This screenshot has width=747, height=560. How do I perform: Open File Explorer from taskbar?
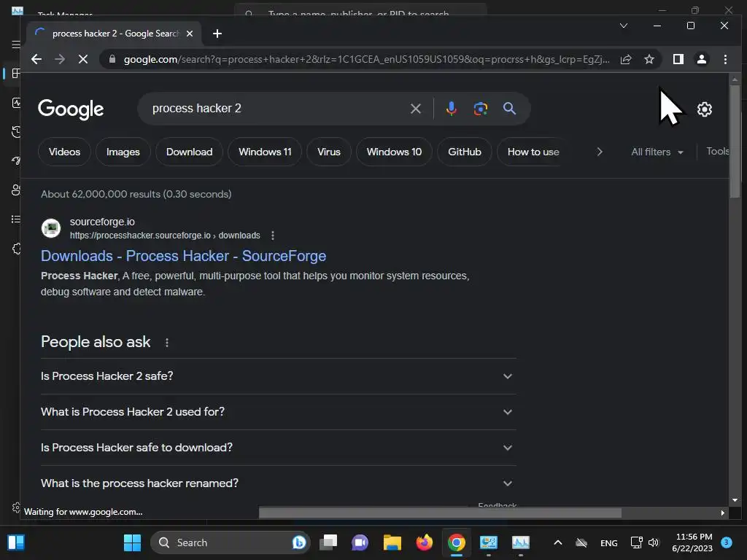tap(392, 542)
